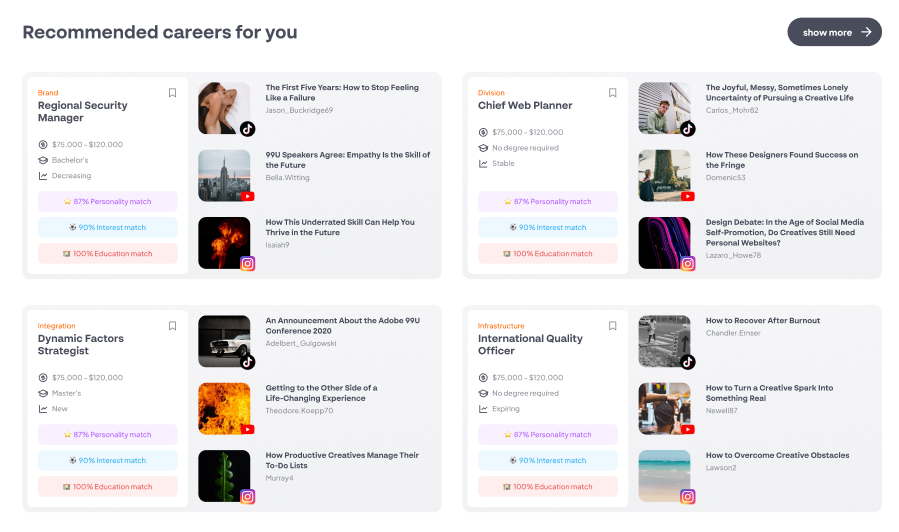This screenshot has height=532, width=899.
Task: Click the Bachelor's education requirement text
Action: [x=70, y=161]
